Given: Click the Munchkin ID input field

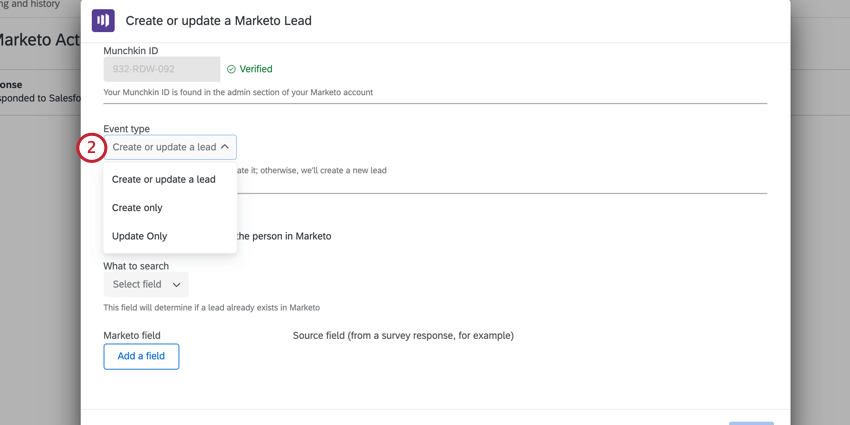Looking at the screenshot, I should pos(161,69).
